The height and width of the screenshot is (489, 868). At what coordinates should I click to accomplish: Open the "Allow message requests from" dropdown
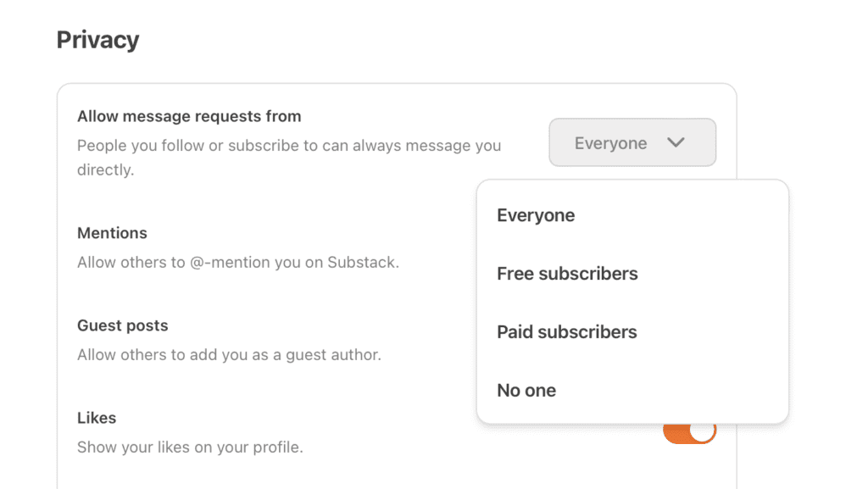632,142
